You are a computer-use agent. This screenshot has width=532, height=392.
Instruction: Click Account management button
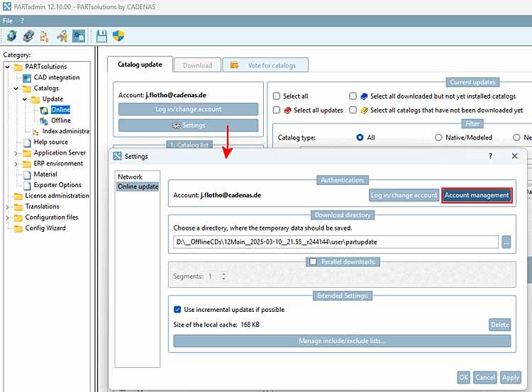(477, 196)
